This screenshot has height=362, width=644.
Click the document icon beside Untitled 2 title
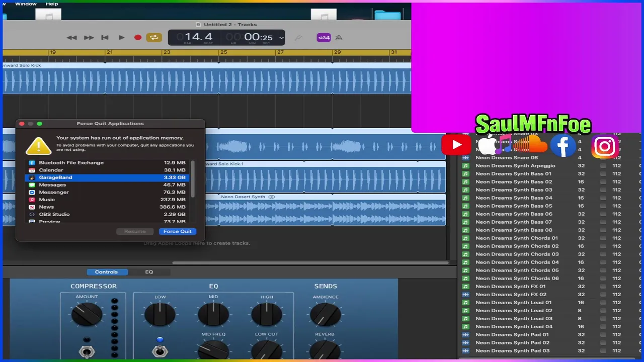[x=199, y=25]
